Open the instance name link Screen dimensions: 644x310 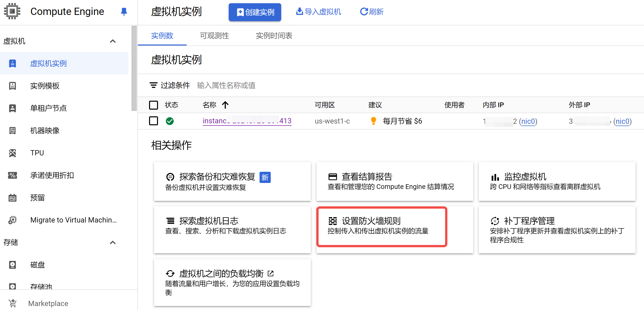(x=247, y=121)
